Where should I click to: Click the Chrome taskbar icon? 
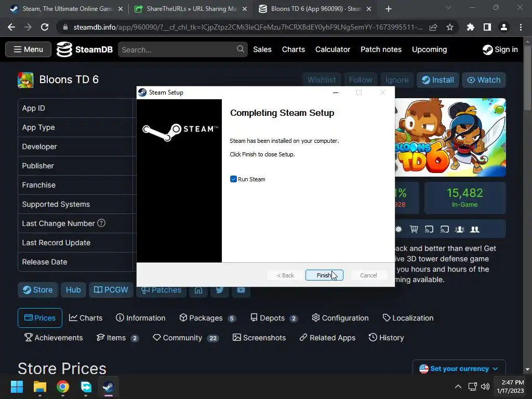click(63, 387)
